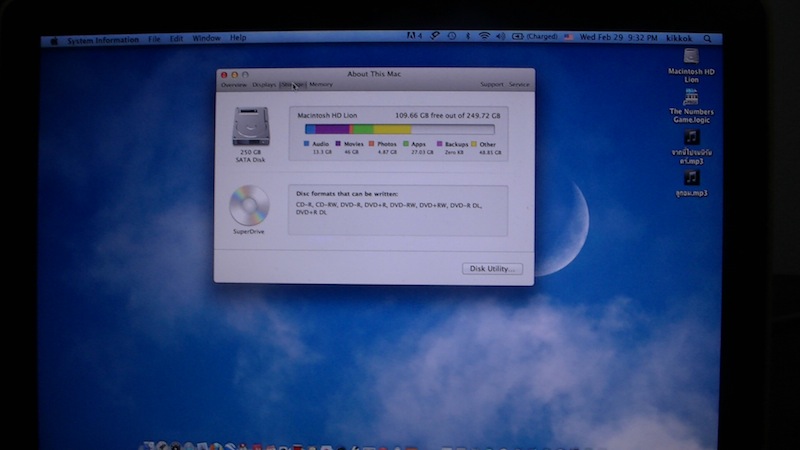Image resolution: width=800 pixels, height=450 pixels.
Task: Open the File menu
Action: 154,39
